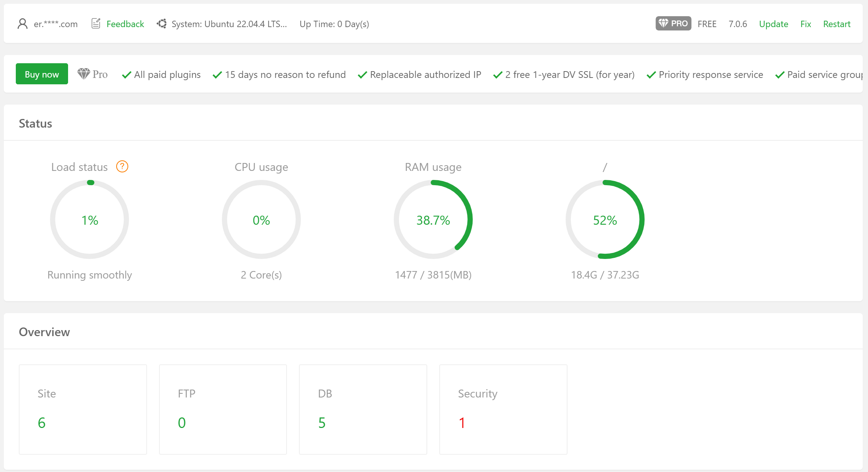Click the Security count showing 1
The width and height of the screenshot is (868, 472).
click(x=461, y=422)
